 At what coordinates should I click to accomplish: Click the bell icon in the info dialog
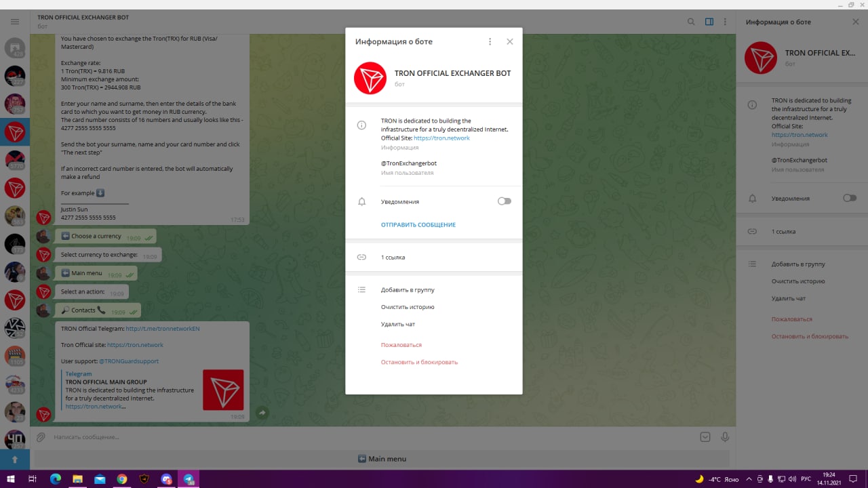pos(361,201)
